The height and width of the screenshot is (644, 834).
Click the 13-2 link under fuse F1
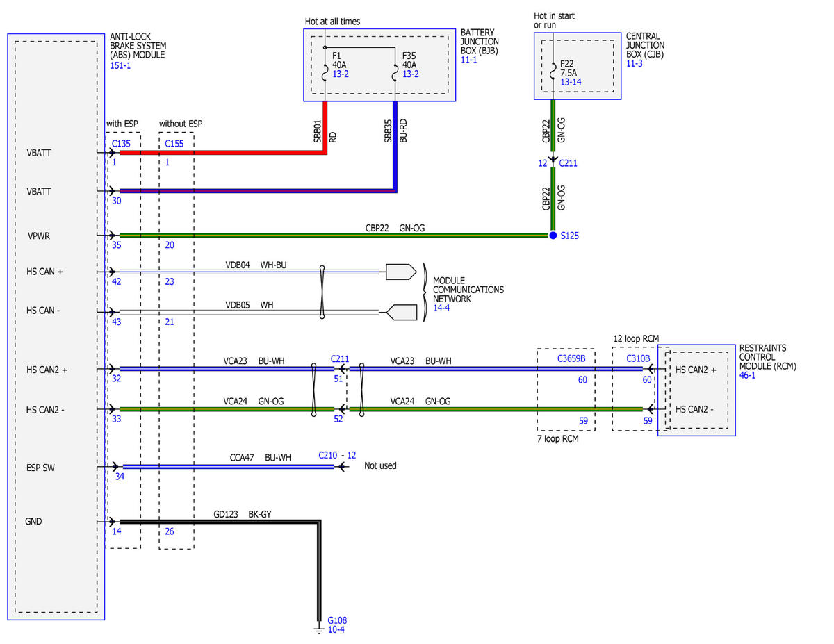(x=340, y=74)
